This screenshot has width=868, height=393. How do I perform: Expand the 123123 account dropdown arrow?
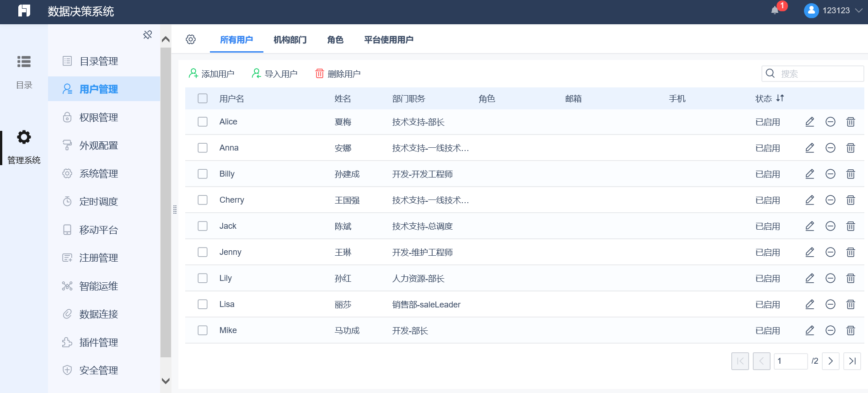(x=858, y=11)
